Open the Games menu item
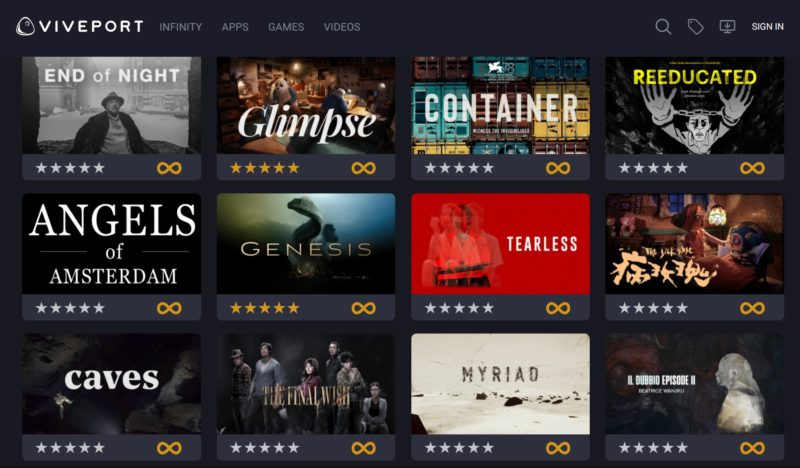 tap(286, 27)
